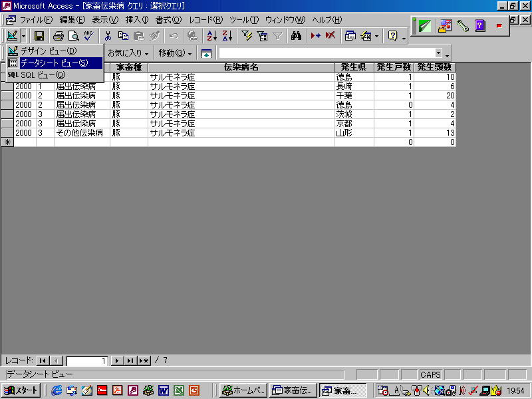Viewport: 532px width, 399px height.
Task: Click the Find binoculars icon
Action: pyautogui.click(x=297, y=36)
